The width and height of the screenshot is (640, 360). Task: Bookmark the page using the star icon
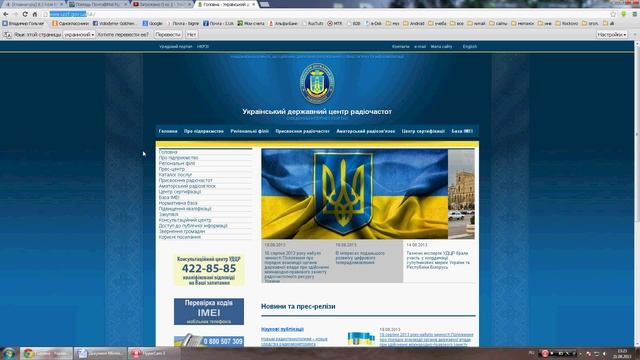click(613, 14)
